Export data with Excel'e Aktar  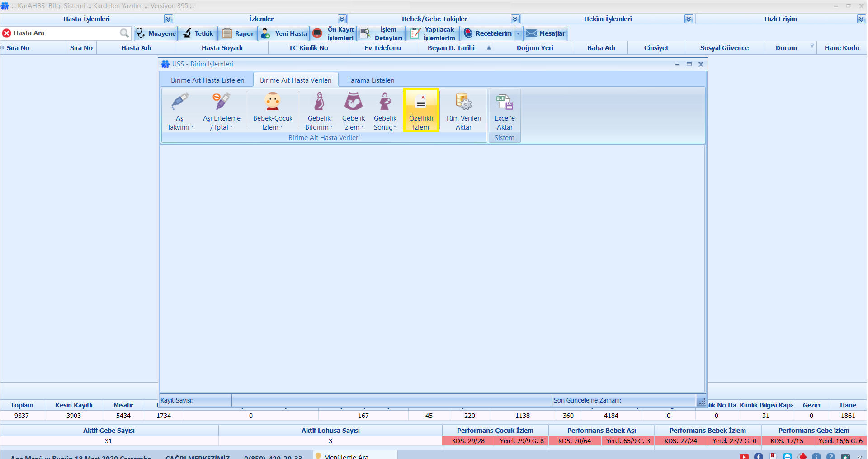point(505,111)
